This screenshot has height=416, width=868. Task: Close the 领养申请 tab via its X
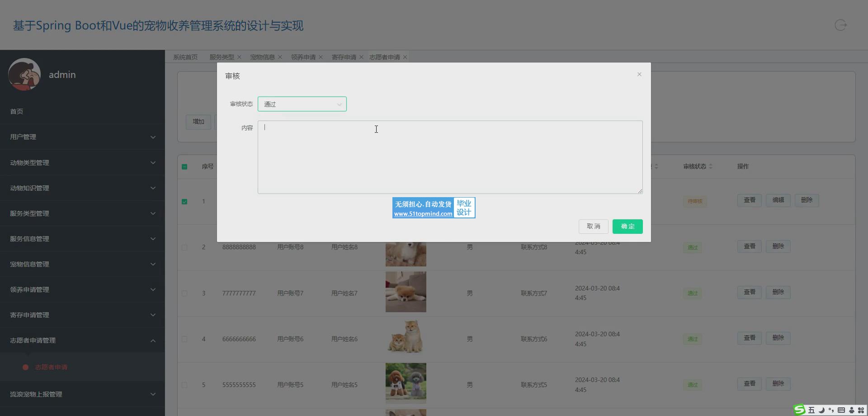321,57
